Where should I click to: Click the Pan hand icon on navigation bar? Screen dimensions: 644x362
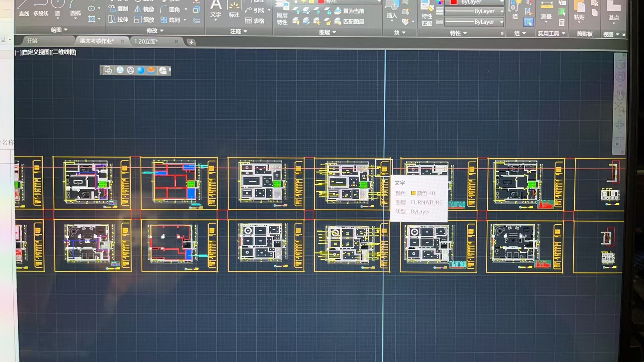click(620, 95)
